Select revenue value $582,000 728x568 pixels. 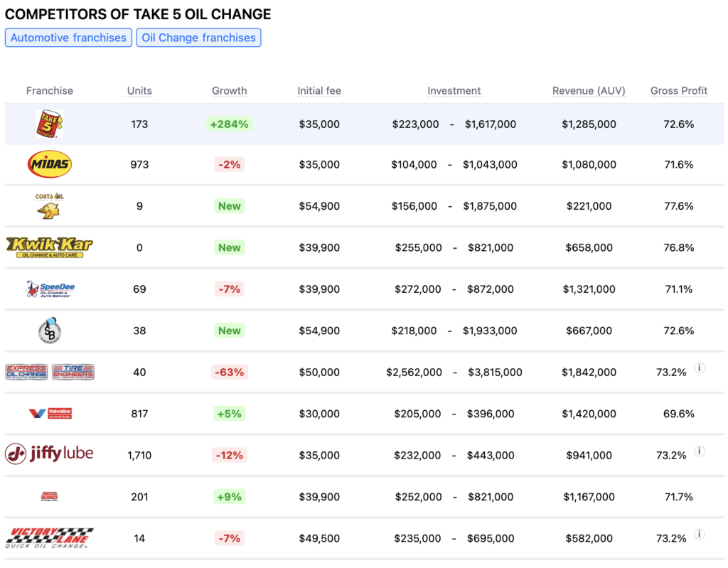[x=589, y=538]
